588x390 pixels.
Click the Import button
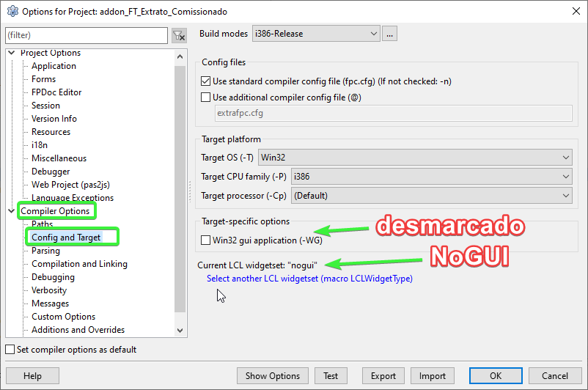(433, 376)
